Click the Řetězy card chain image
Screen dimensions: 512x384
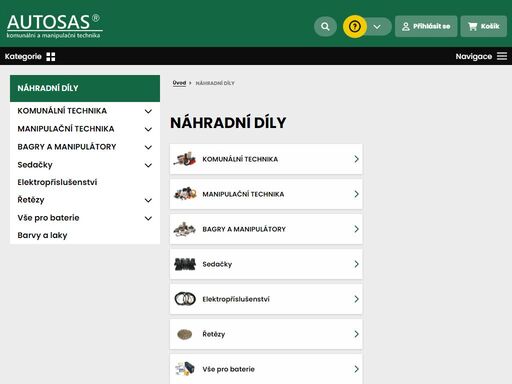tap(185, 334)
